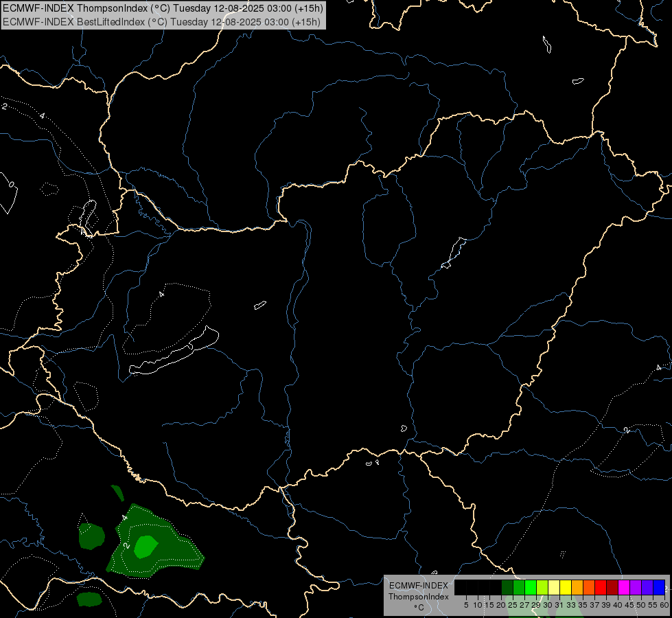Image resolution: width=672 pixels, height=618 pixels.
Task: Click the long lake outline on the map
Action: [174, 351]
